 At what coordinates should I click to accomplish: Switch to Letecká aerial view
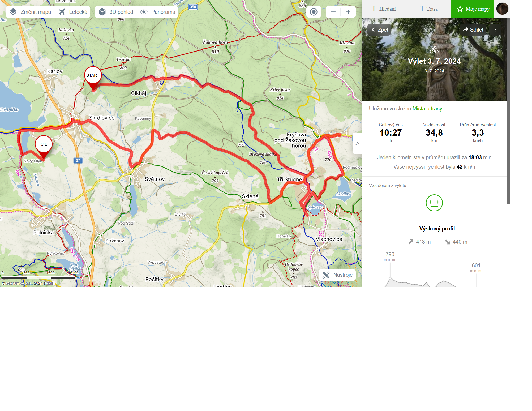tap(73, 12)
